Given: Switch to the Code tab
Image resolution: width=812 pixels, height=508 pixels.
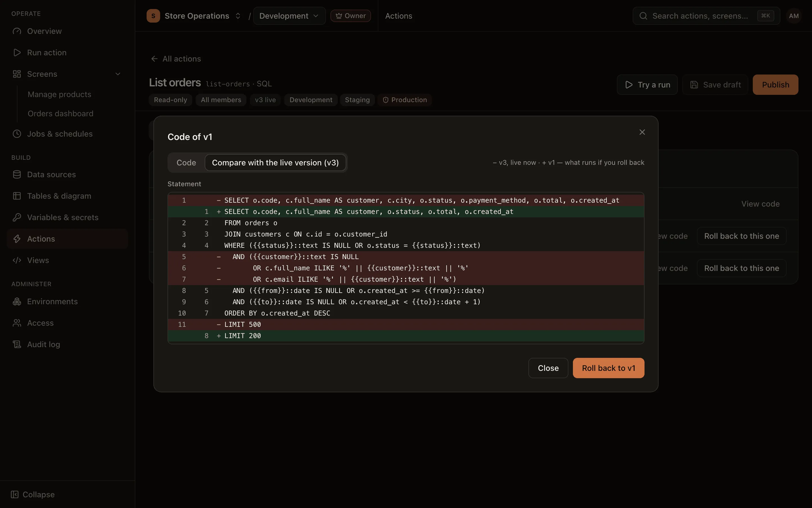Looking at the screenshot, I should (x=186, y=163).
